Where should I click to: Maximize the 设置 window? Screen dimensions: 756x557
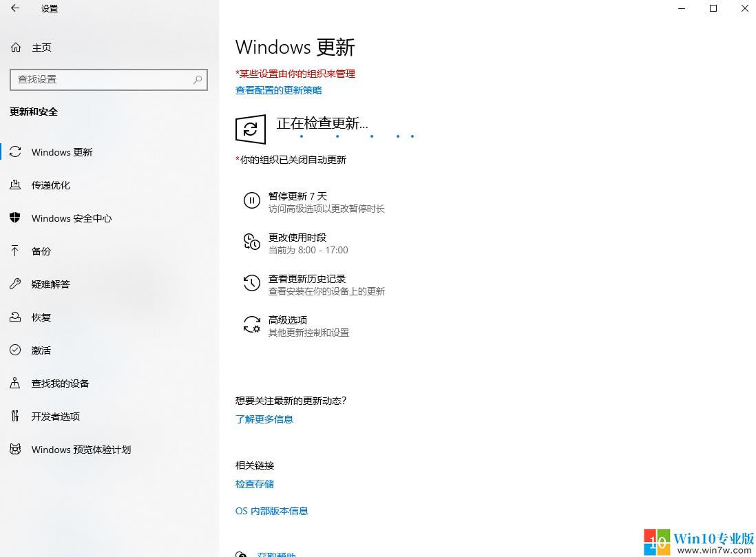[x=713, y=8]
